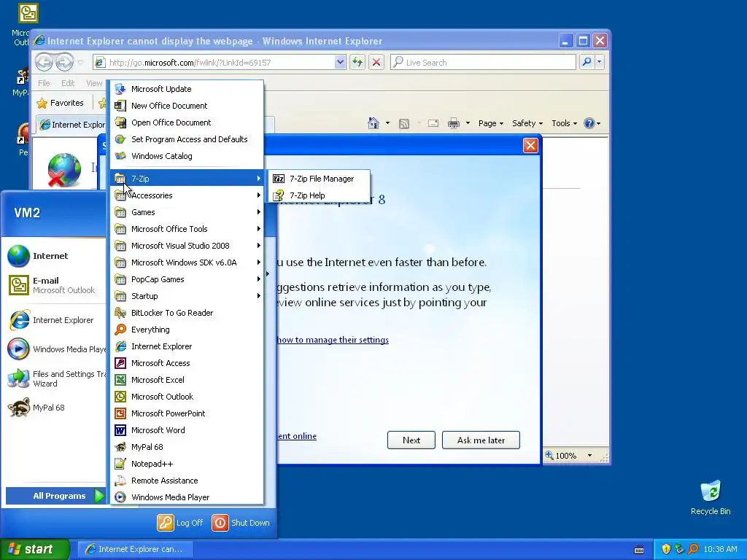Expand Microsoft Windows SDK v6.0A arrow
The width and height of the screenshot is (747, 560).
pyautogui.click(x=259, y=262)
